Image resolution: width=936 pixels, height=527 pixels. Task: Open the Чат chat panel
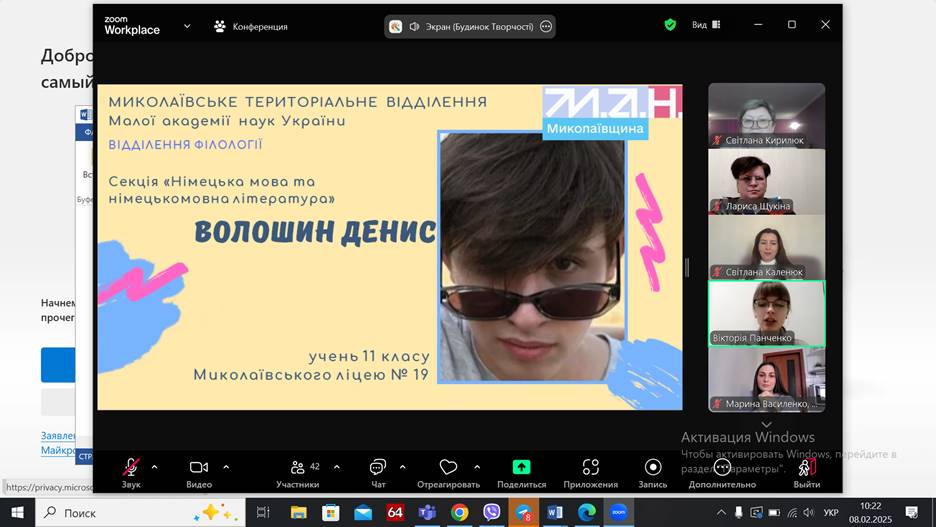(x=378, y=468)
